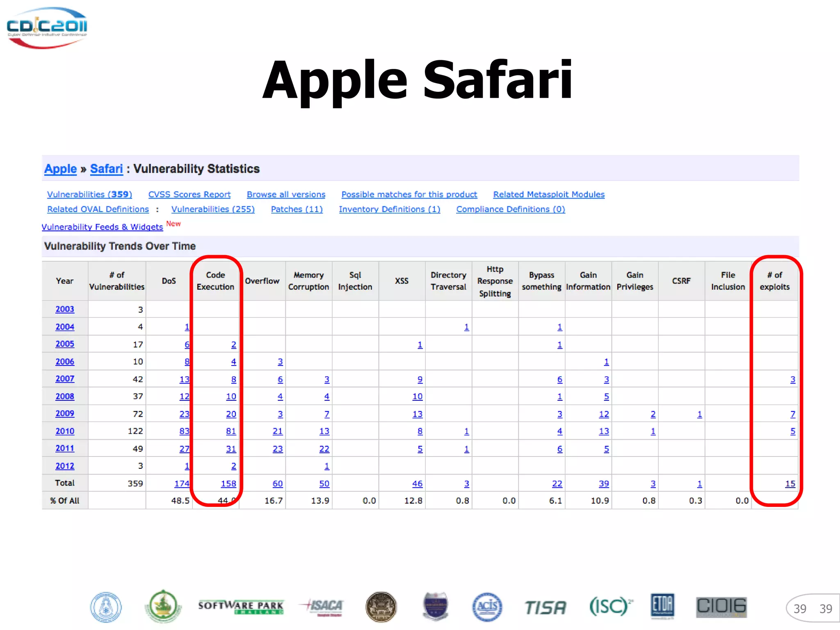Open total DoS count 174
This screenshot has height=630, width=840.
tap(182, 484)
